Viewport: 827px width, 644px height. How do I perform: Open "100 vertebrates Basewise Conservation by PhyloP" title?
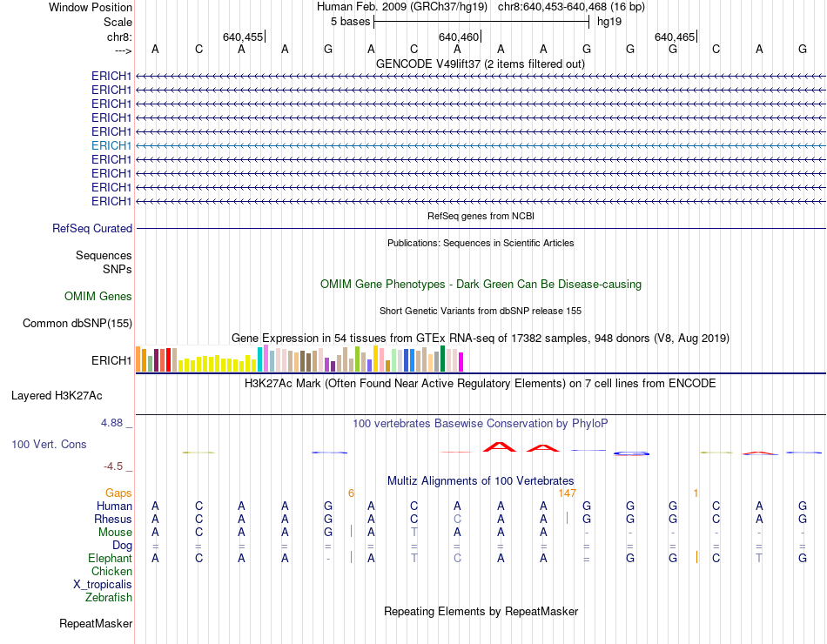tap(481, 424)
